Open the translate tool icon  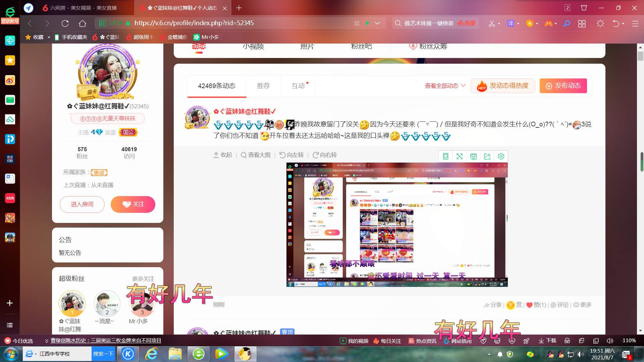[511, 23]
